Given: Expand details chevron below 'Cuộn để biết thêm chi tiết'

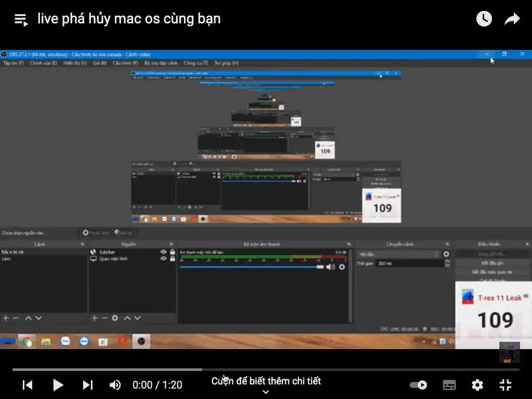Looking at the screenshot, I should coord(266,392).
